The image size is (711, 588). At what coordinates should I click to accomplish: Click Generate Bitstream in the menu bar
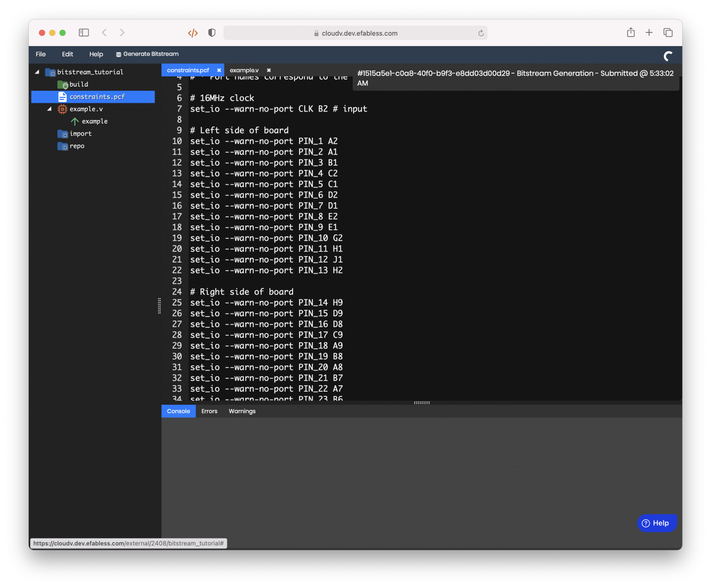tap(147, 54)
